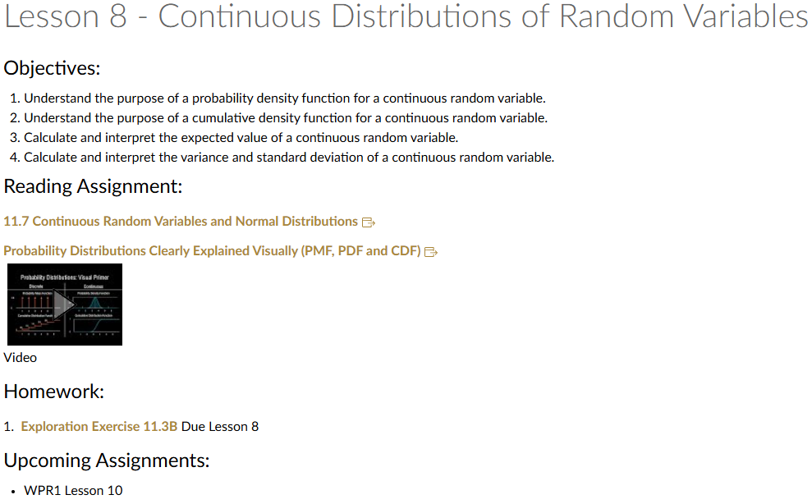Screen dimensions: 812x504
Task: Click the Upcoming Assignments heading
Action: (x=107, y=460)
